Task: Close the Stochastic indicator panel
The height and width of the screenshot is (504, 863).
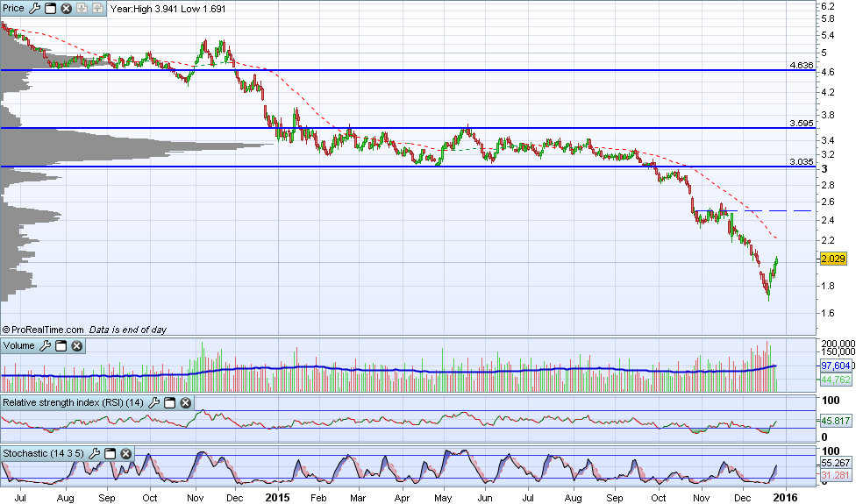Action: point(126,453)
